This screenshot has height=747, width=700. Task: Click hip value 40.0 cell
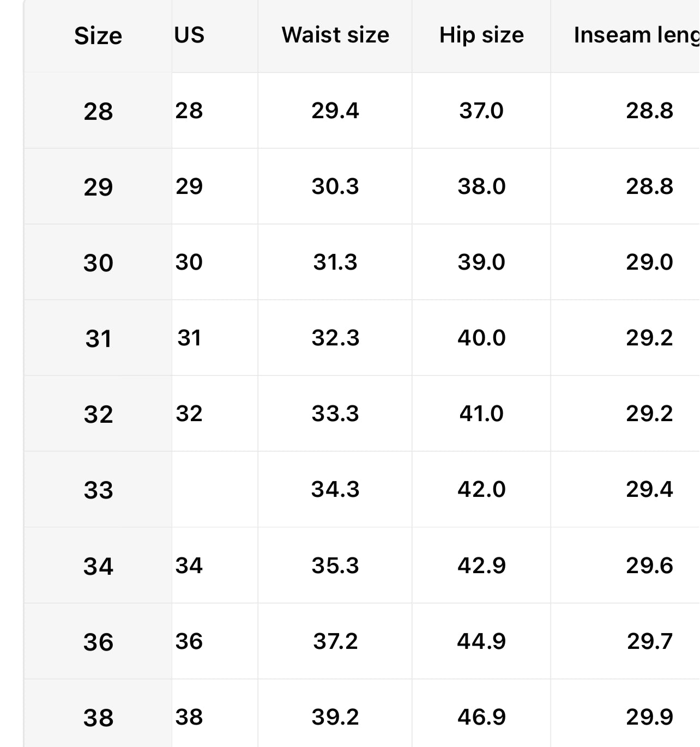481,338
